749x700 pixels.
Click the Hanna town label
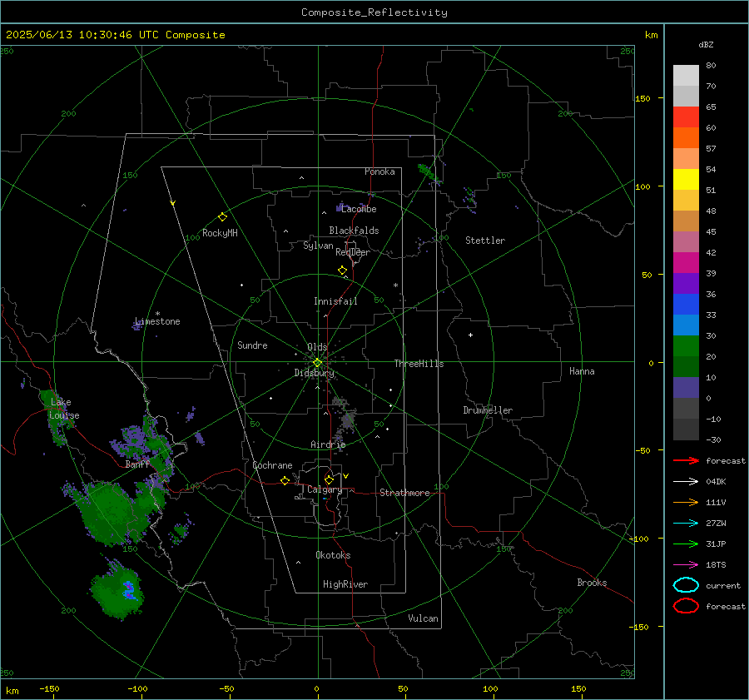[582, 371]
